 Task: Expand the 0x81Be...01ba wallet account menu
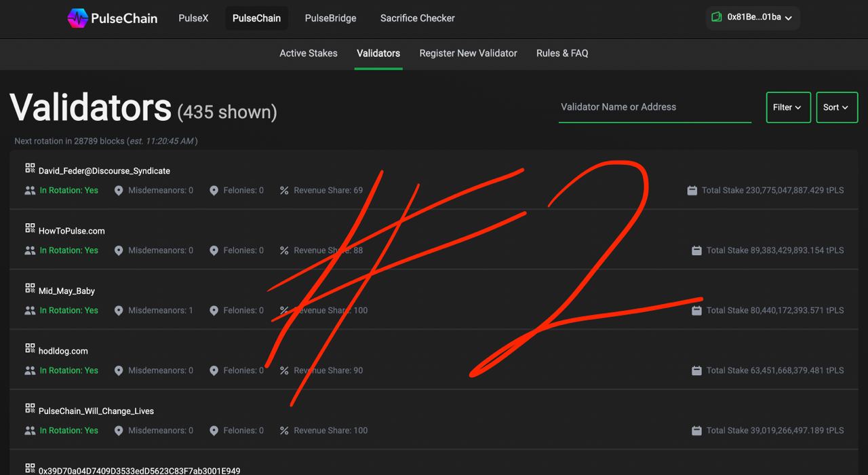[x=753, y=18]
